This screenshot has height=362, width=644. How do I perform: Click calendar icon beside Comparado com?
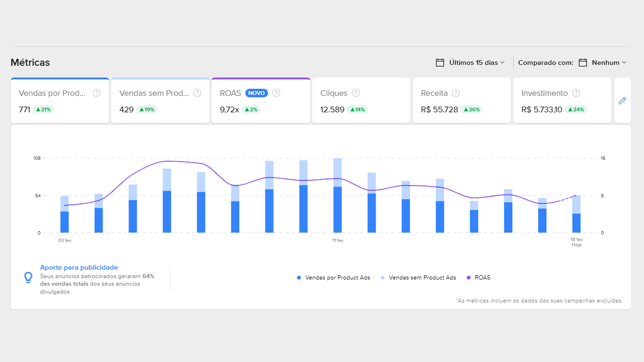click(x=583, y=63)
